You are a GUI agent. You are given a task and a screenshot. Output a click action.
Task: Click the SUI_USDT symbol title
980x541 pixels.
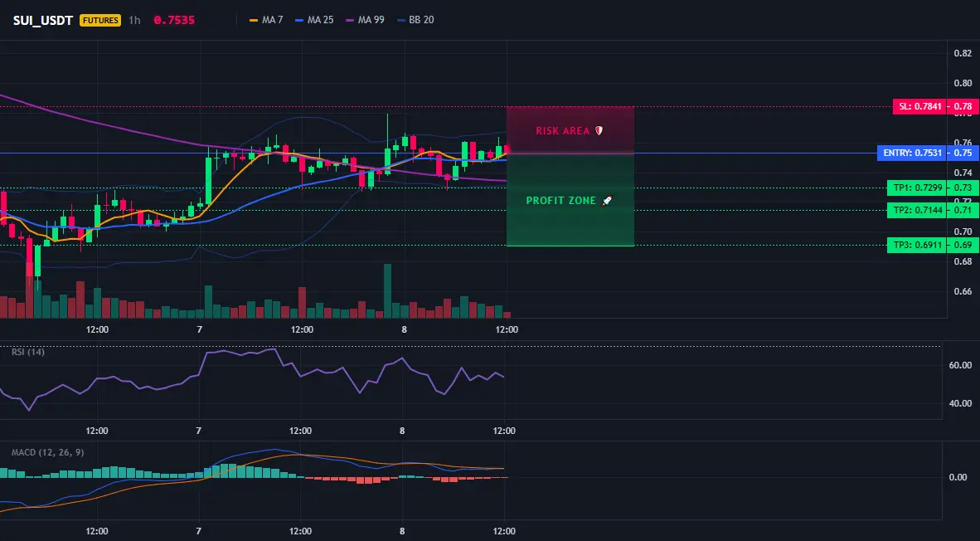tap(43, 20)
